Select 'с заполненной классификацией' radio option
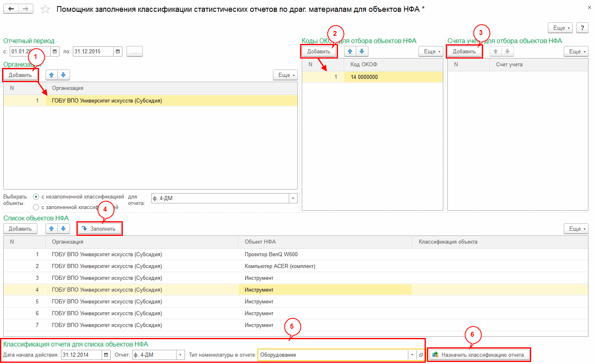The height and width of the screenshot is (364, 595). click(x=36, y=207)
